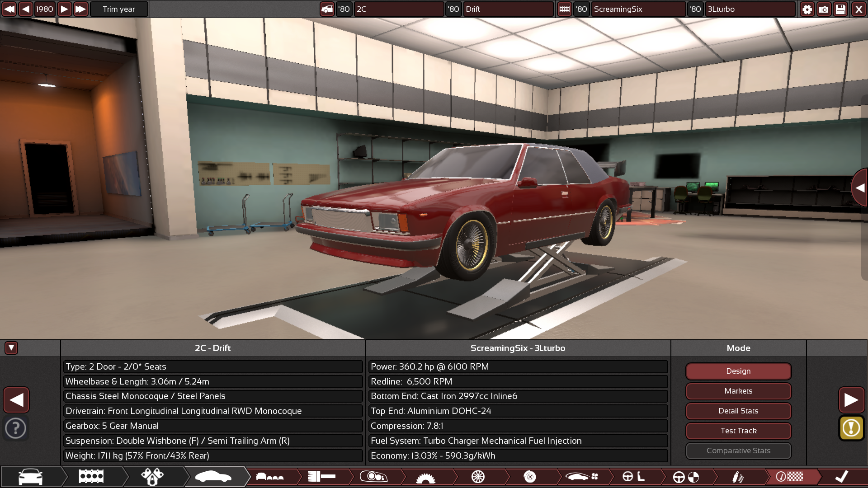Click the Weight 1711 kg row
Screen dimensions: 868x488
(x=213, y=455)
